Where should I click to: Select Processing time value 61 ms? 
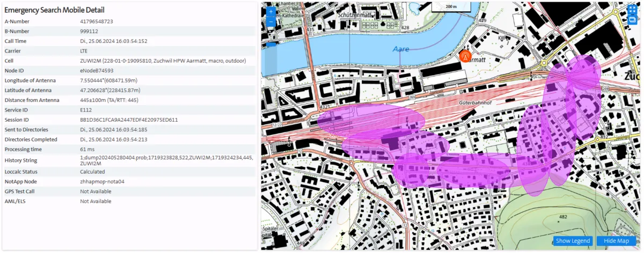pos(87,149)
